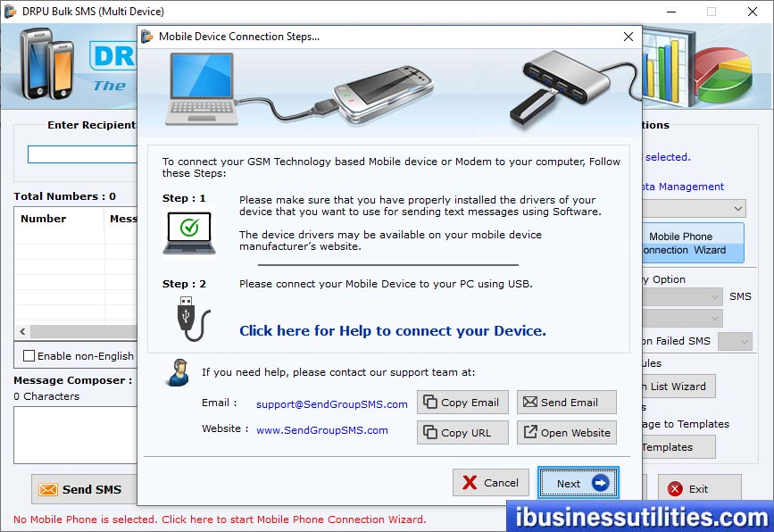Open the SendGroupSMS website button
This screenshot has width=774, height=532.
(x=567, y=432)
